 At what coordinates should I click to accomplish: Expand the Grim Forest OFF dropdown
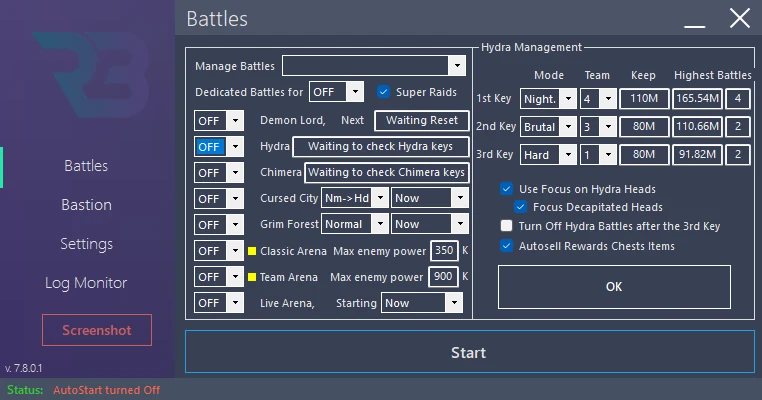point(235,225)
